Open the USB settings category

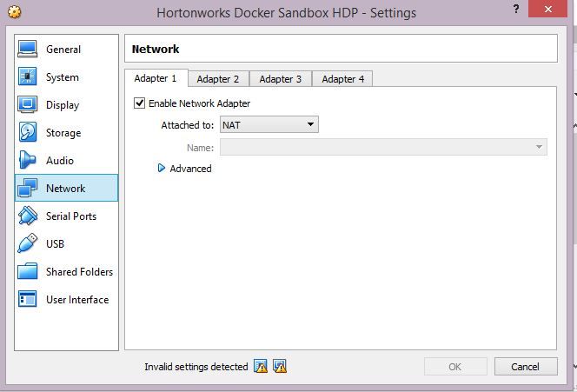(x=66, y=243)
